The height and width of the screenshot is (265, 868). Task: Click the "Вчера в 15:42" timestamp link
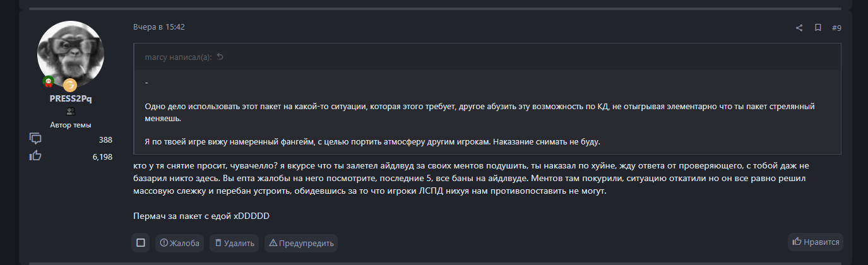[x=159, y=27]
